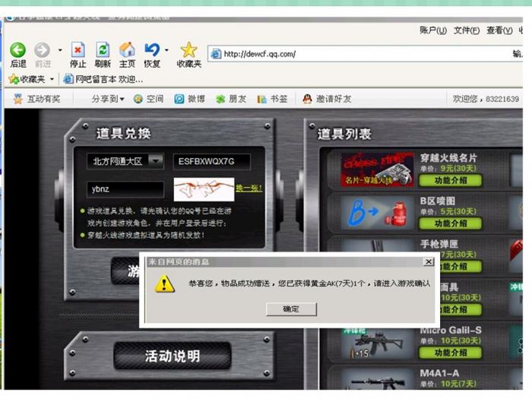Open the 文件(F) menu
Image resolution: width=532 pixels, height=399 pixels.
point(467,30)
